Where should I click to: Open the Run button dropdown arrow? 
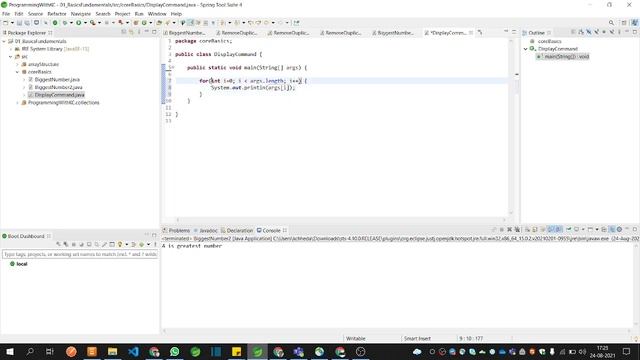(x=85, y=23)
